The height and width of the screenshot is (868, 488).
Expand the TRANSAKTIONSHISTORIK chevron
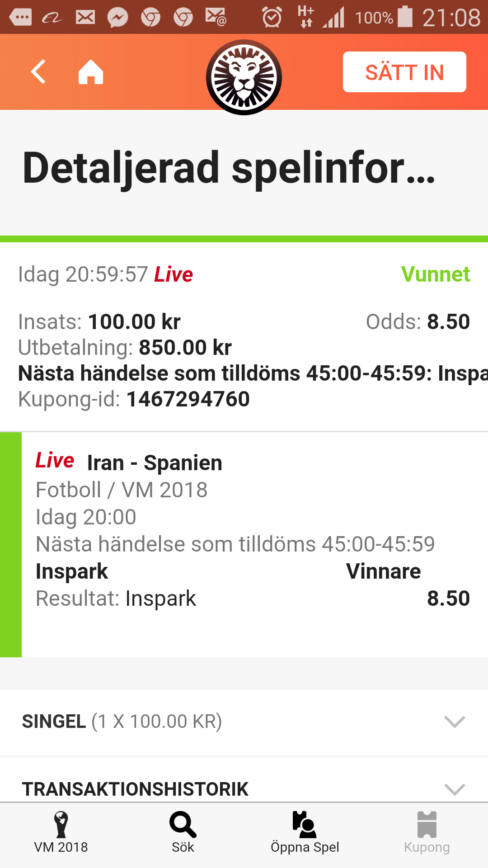click(x=455, y=789)
